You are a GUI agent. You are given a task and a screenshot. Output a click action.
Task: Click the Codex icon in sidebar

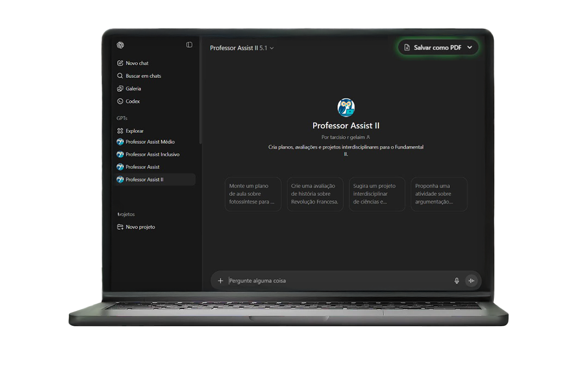tap(120, 101)
